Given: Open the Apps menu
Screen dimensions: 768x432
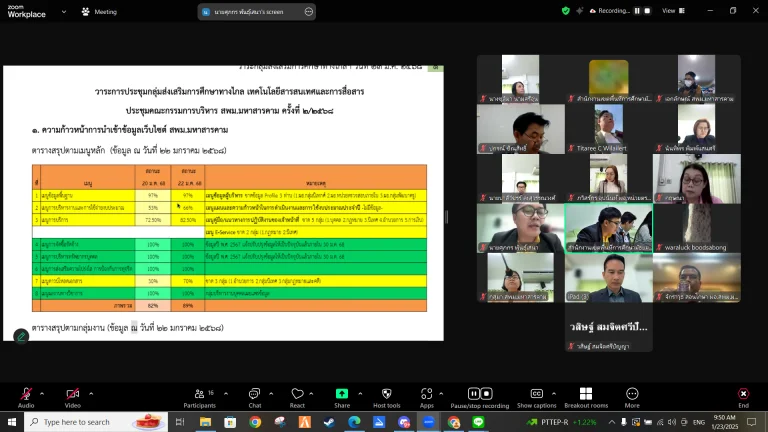Looking at the screenshot, I should pyautogui.click(x=427, y=394).
